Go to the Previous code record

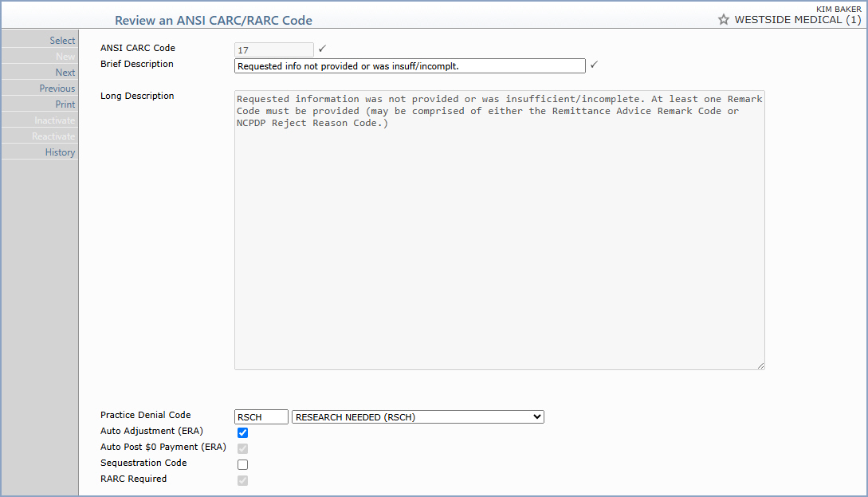(x=57, y=89)
